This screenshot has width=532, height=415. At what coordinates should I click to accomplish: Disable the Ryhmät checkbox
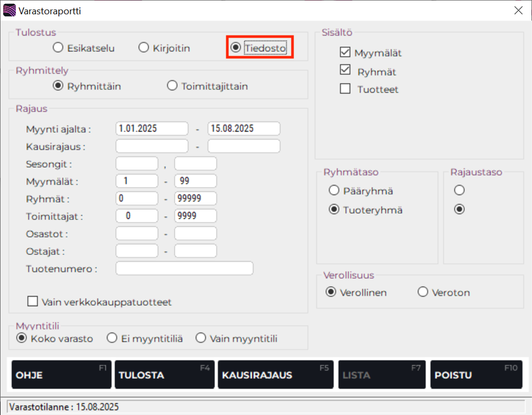pos(345,70)
